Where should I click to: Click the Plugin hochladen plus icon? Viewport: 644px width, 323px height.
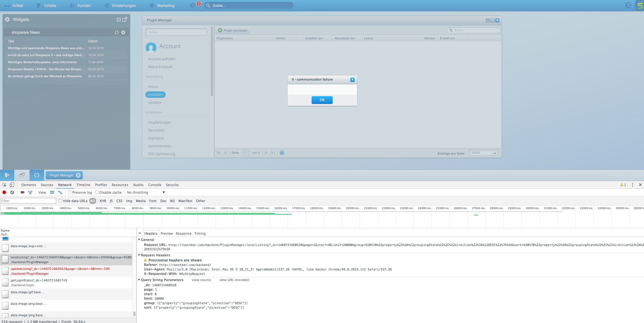(220, 30)
